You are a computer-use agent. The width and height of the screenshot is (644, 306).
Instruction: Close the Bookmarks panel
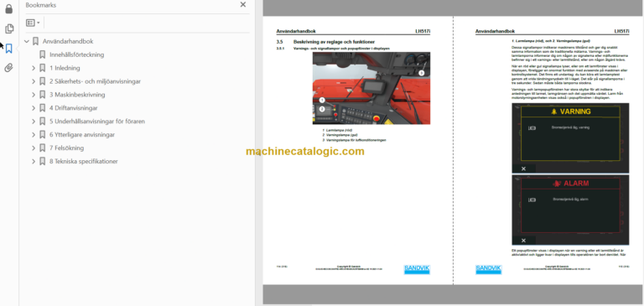click(242, 5)
